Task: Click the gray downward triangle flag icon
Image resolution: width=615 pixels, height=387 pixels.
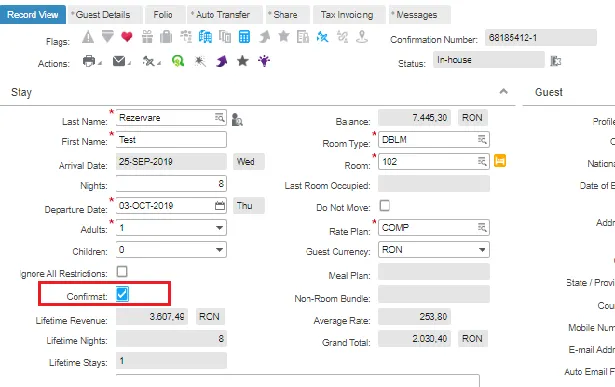Action: pyautogui.click(x=107, y=36)
